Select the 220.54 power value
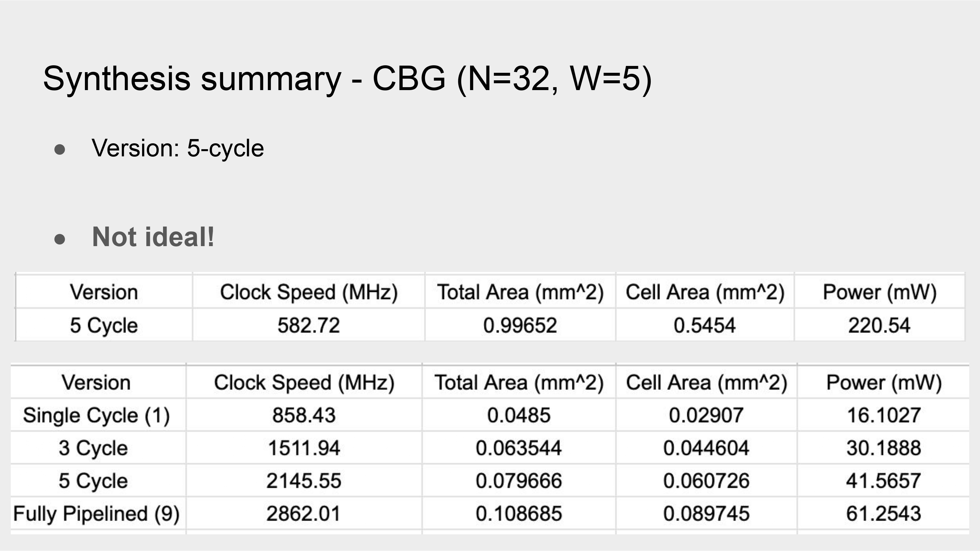Viewport: 980px width, 551px height. pos(879,325)
